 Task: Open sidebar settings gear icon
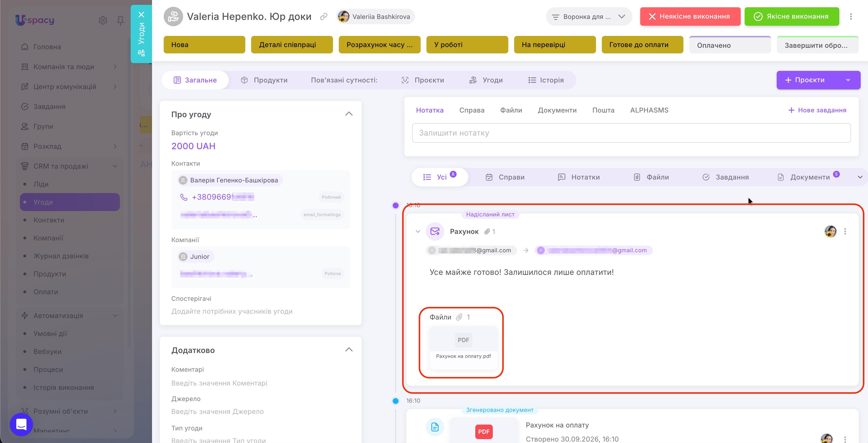pos(103,21)
